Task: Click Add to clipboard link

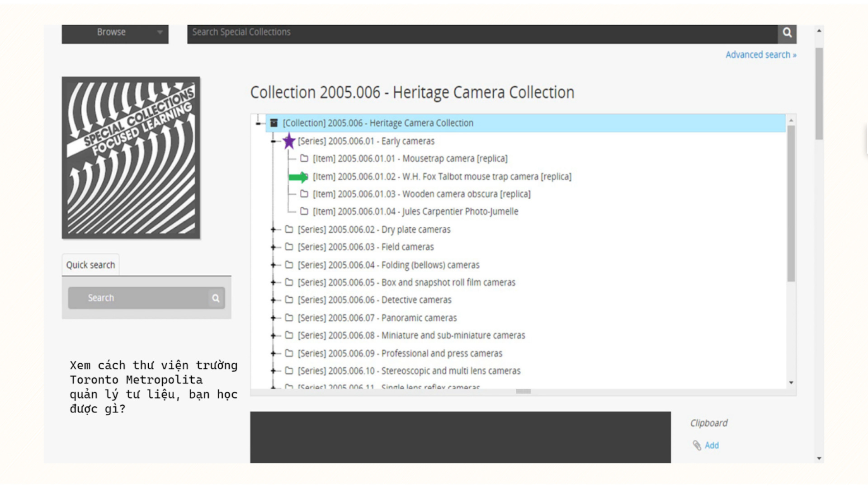Action: pos(712,446)
